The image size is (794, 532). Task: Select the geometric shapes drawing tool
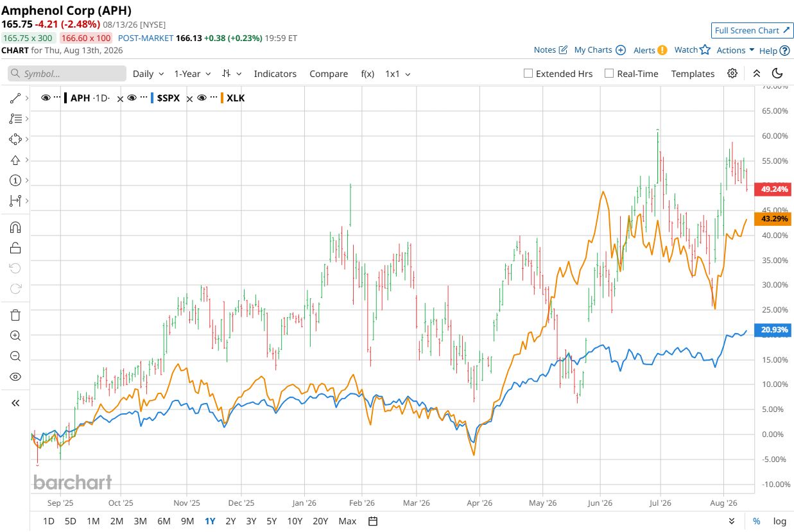(x=15, y=139)
